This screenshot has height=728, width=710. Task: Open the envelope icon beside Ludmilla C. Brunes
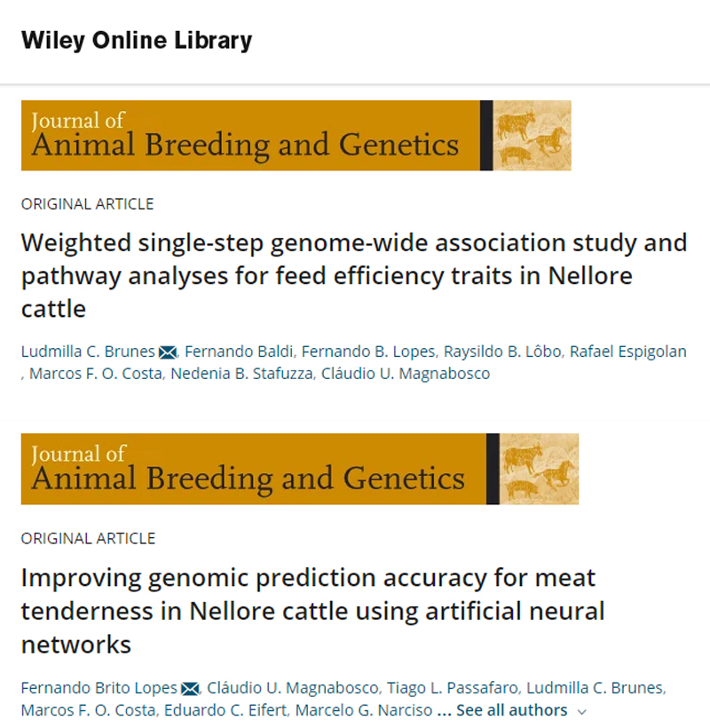[x=168, y=352]
